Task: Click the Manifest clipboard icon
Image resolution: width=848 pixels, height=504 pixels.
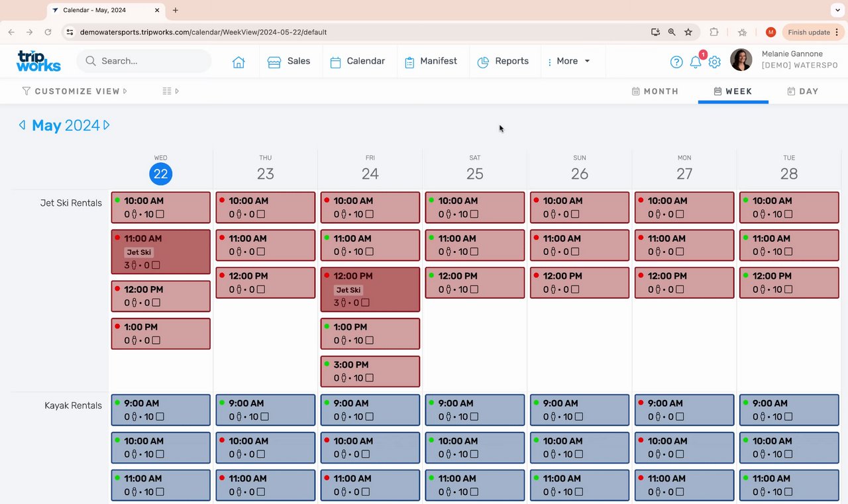Action: [409, 62]
